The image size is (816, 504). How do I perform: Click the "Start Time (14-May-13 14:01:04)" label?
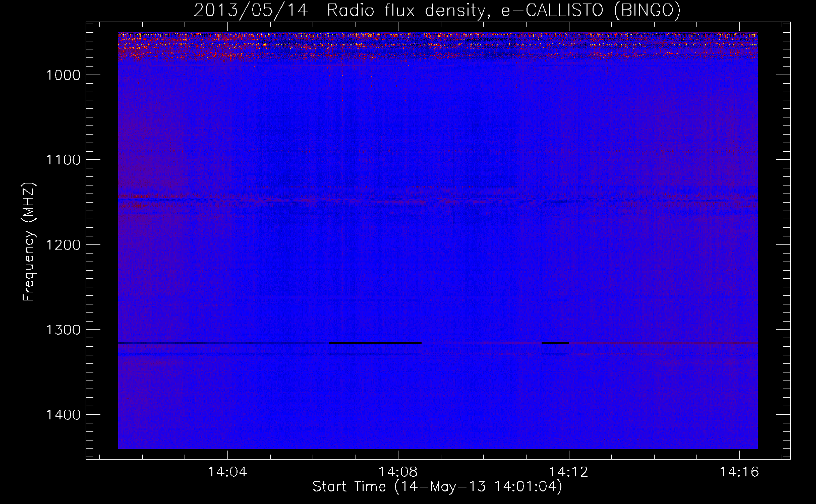coord(437,487)
